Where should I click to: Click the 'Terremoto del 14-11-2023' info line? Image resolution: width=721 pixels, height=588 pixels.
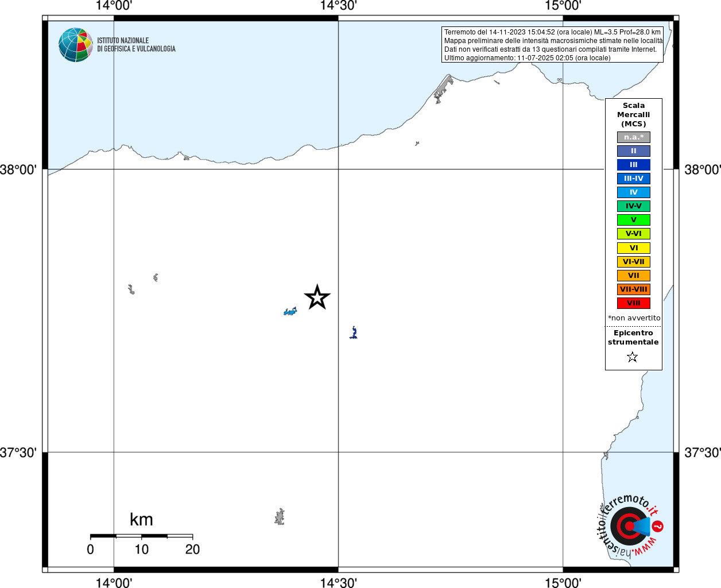(x=552, y=32)
